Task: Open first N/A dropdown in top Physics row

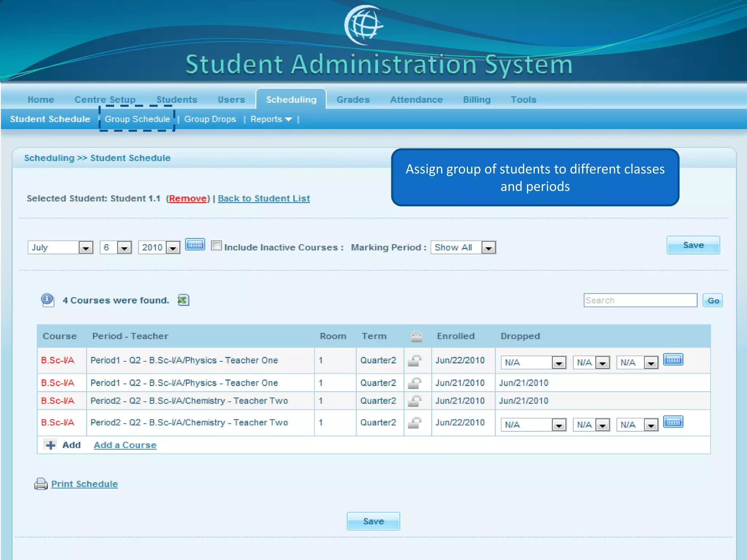Action: pyautogui.click(x=533, y=362)
